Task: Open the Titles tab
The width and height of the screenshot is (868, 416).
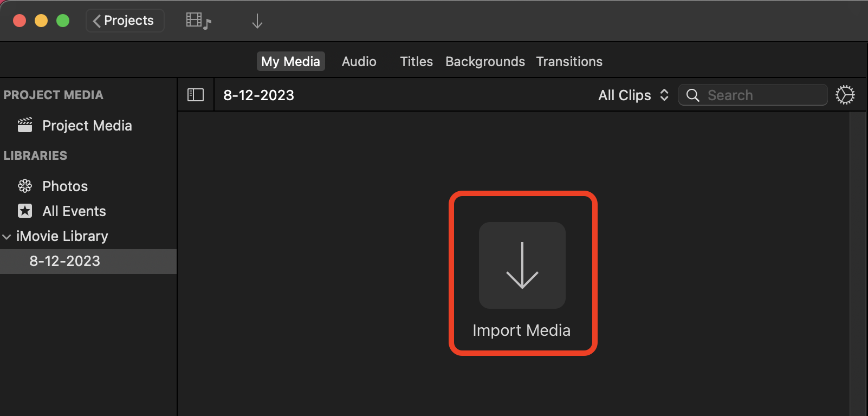Action: click(x=416, y=61)
